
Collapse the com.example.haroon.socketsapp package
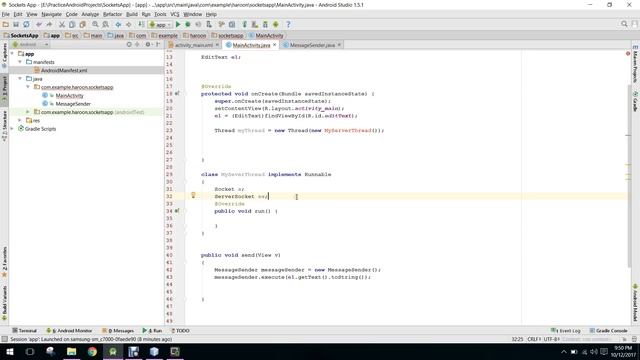pyautogui.click(x=28, y=87)
